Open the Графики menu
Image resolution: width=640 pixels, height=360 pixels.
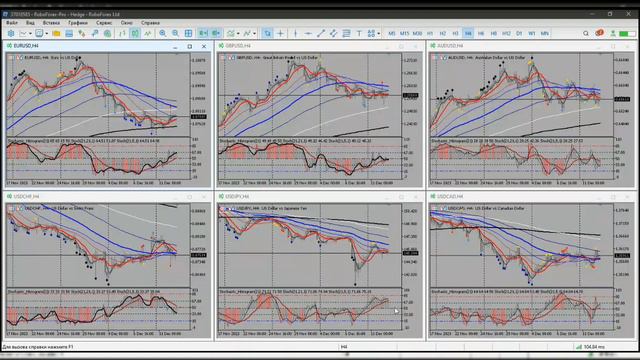click(x=78, y=23)
